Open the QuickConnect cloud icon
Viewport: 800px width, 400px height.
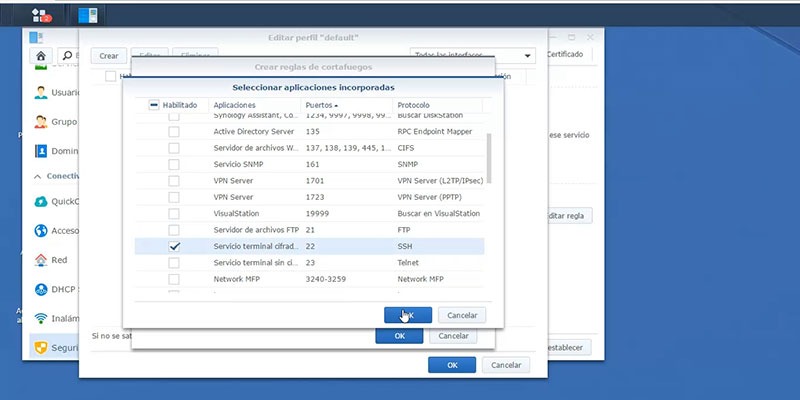pos(41,201)
